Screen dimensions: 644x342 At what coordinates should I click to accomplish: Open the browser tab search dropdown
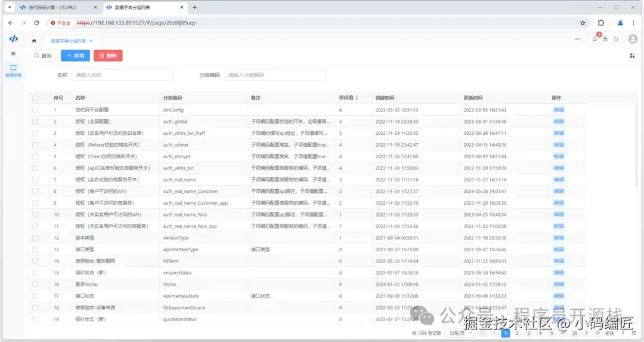10,7
